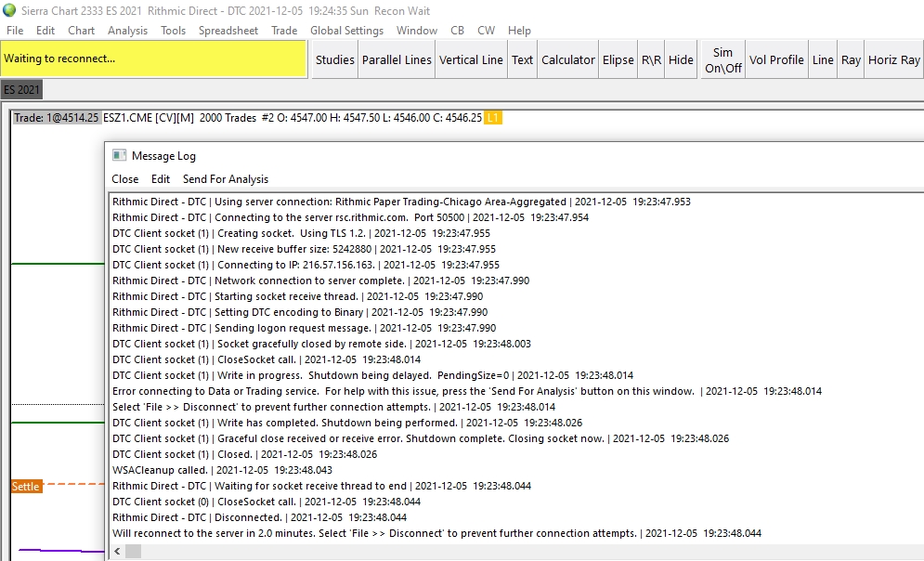
Task: Select log line 'Connecting to the server rsc.rithmic.com'
Action: [351, 217]
